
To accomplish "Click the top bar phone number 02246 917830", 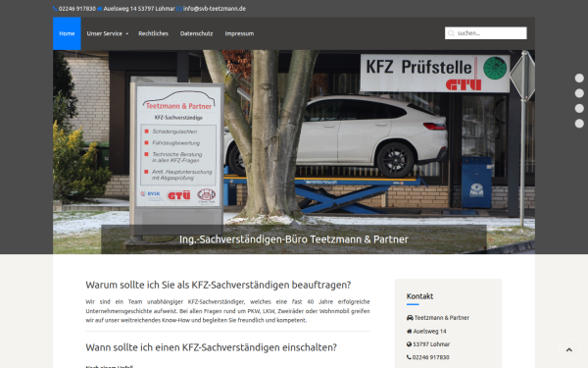I will point(77,9).
